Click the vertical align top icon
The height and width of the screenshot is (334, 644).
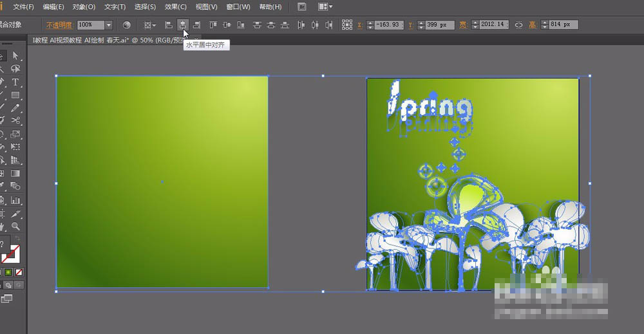click(x=214, y=25)
